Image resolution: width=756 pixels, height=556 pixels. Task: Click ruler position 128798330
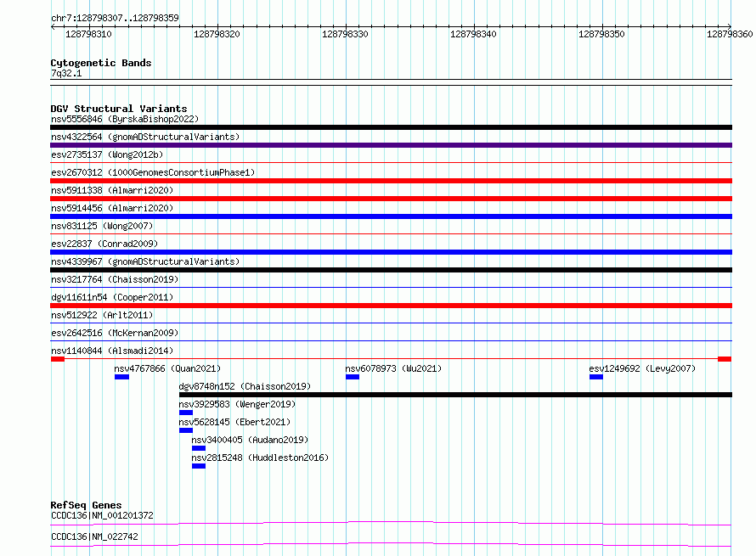click(345, 34)
